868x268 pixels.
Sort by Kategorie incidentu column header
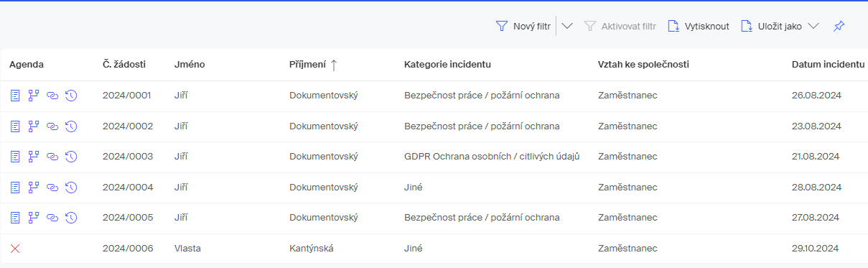[447, 65]
